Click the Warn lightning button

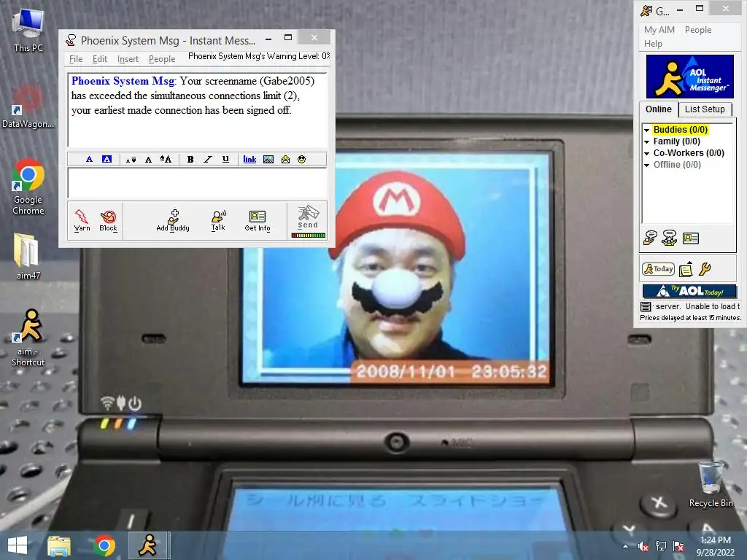[82, 220]
